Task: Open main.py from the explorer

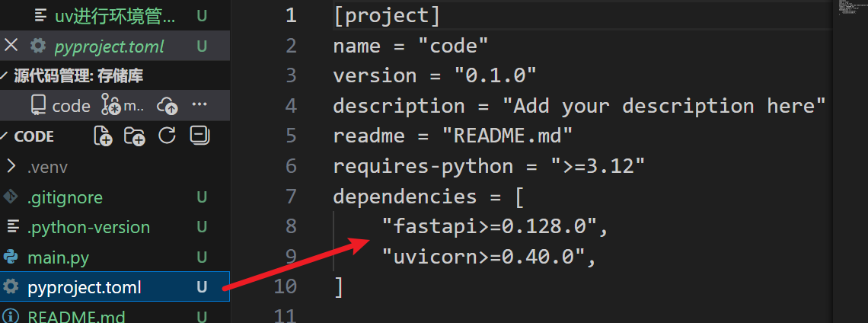Action: (x=58, y=258)
